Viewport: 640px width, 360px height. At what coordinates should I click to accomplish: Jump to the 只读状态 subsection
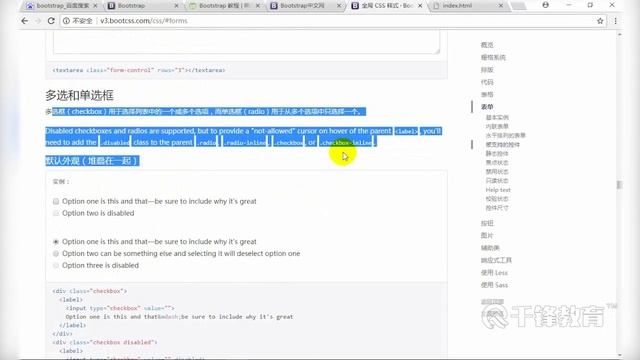click(497, 180)
